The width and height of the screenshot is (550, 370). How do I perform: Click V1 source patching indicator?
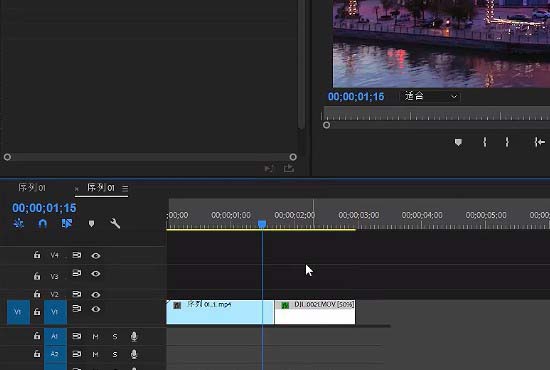tap(18, 312)
